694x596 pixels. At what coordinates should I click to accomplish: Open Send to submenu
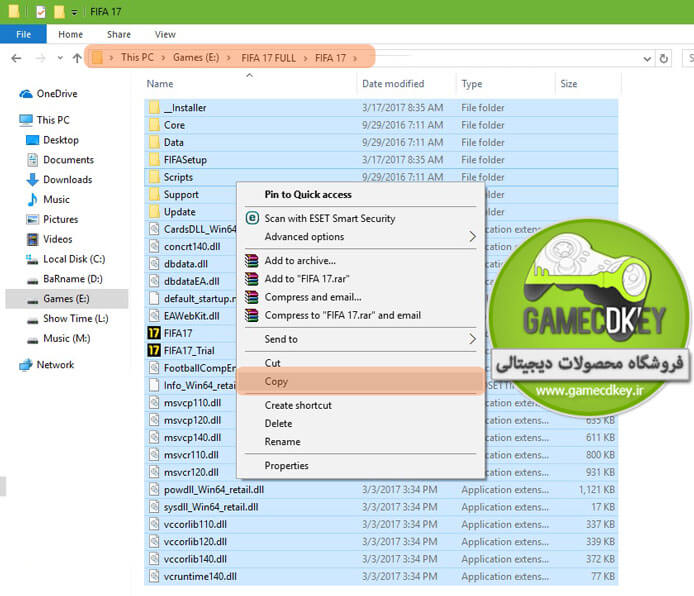coord(361,339)
